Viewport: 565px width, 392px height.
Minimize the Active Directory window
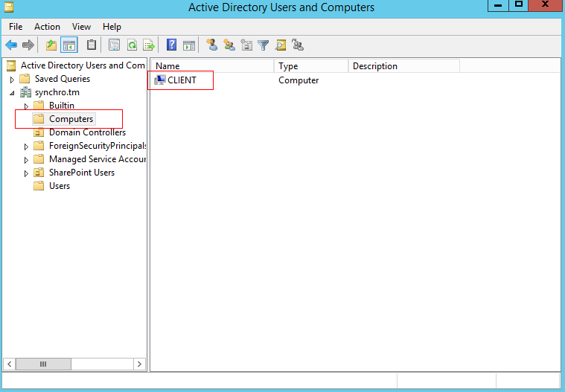point(498,5)
